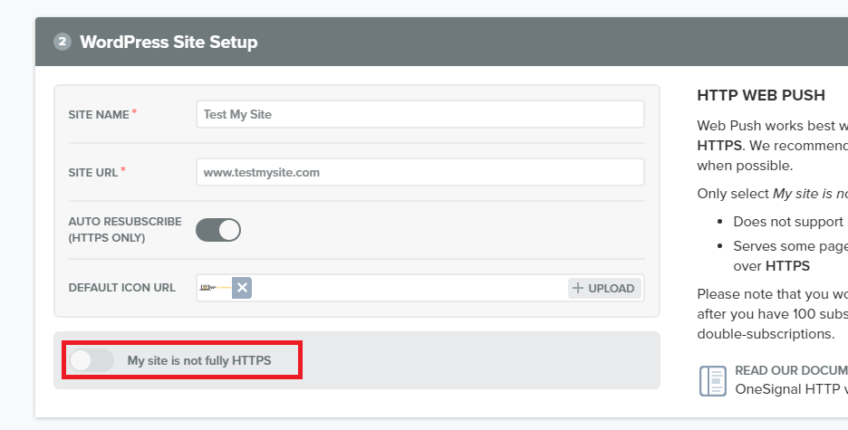The width and height of the screenshot is (848, 430).
Task: Click the Site URL input field
Action: [x=420, y=172]
